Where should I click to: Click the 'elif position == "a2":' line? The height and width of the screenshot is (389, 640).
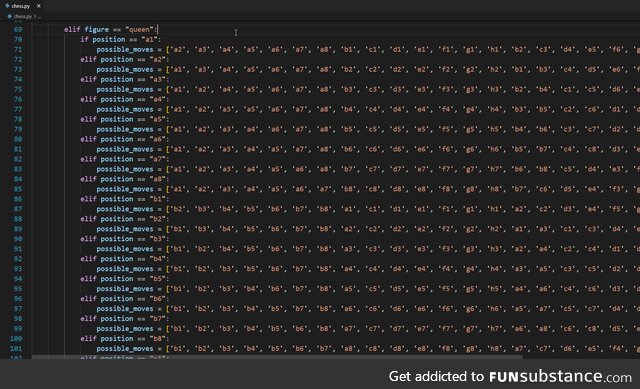point(124,59)
